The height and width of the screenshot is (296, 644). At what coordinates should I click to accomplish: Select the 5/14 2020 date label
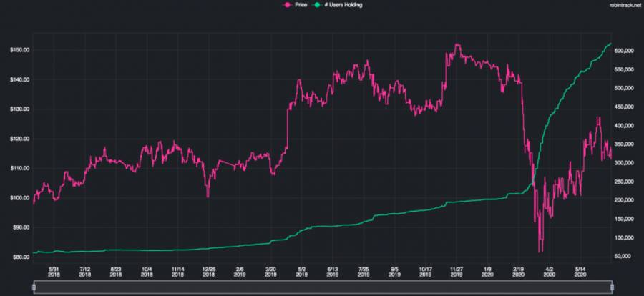click(x=581, y=270)
